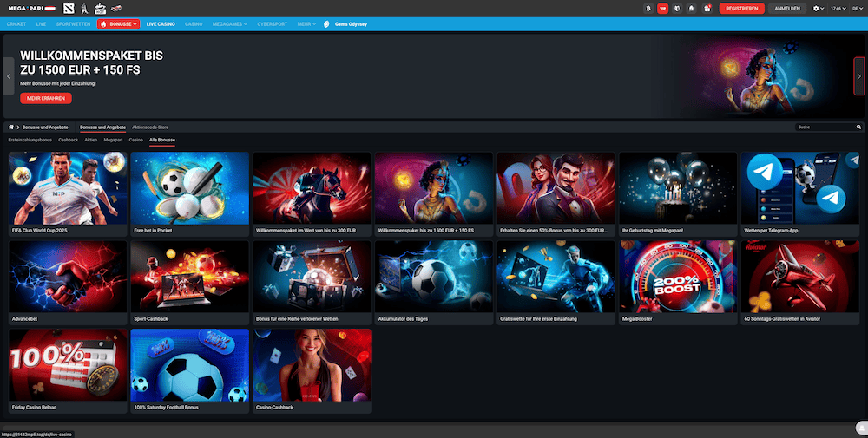
Task: Open Bonus für eine Reihe verlorener Wetten
Action: [x=312, y=283]
